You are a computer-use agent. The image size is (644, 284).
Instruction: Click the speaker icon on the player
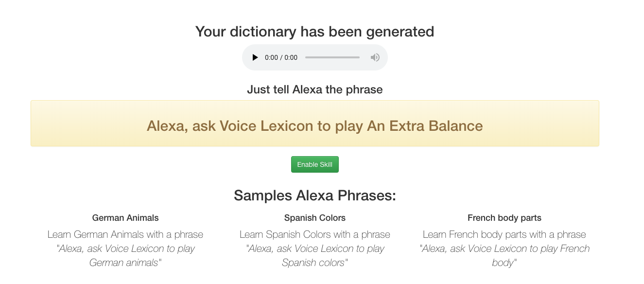tap(375, 57)
